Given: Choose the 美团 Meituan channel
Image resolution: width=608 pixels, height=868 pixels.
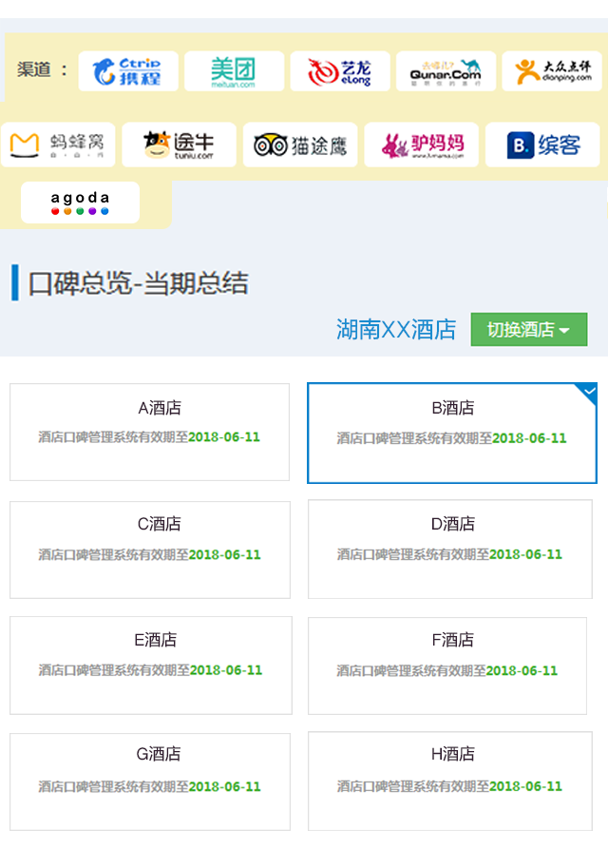Looking at the screenshot, I should pyautogui.click(x=234, y=71).
